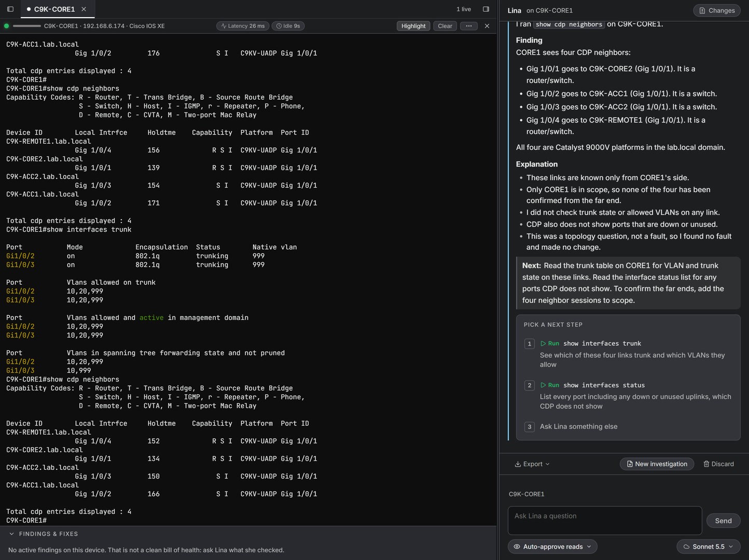Screen dimensions: 749x560
Task: Click the Lina panel title
Action: point(515,10)
